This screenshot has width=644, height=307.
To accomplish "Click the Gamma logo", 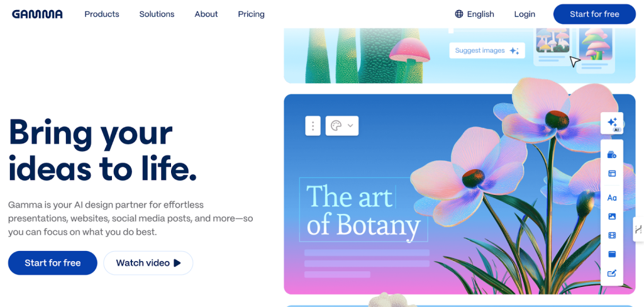I will 37,14.
